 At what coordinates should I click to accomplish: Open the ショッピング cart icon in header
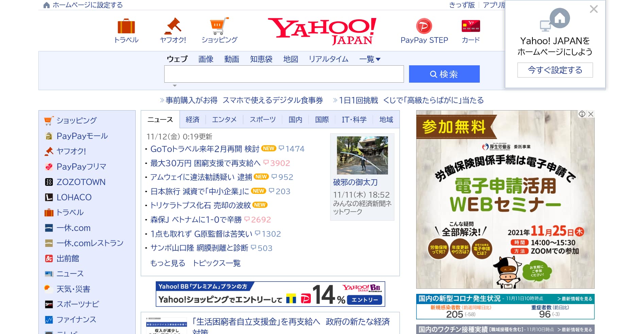click(x=219, y=26)
